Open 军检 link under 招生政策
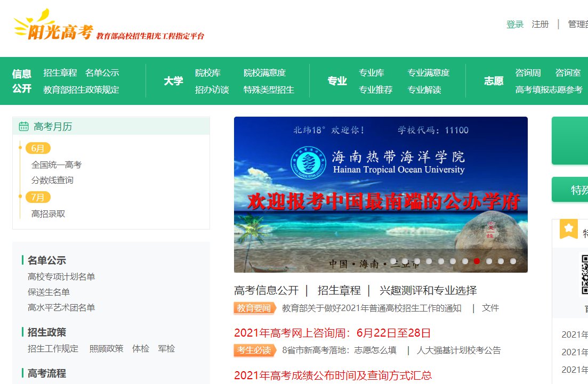The image size is (588, 384). 166,349
